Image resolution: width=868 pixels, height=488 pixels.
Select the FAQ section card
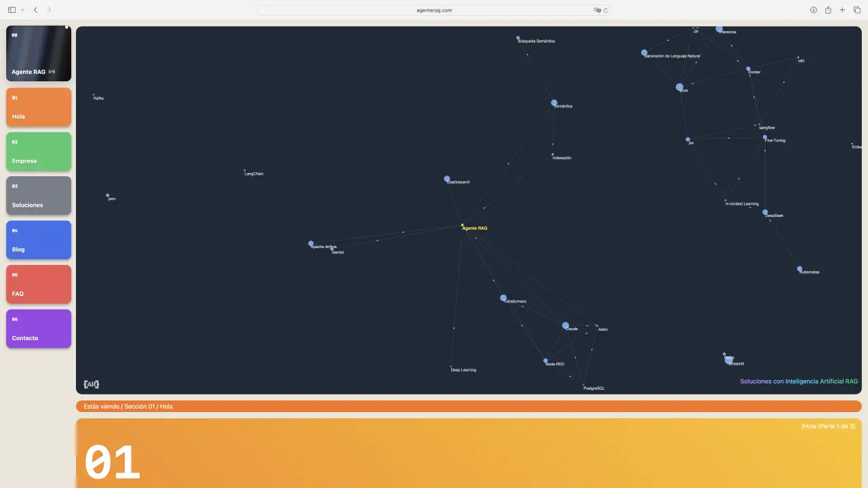point(39,284)
